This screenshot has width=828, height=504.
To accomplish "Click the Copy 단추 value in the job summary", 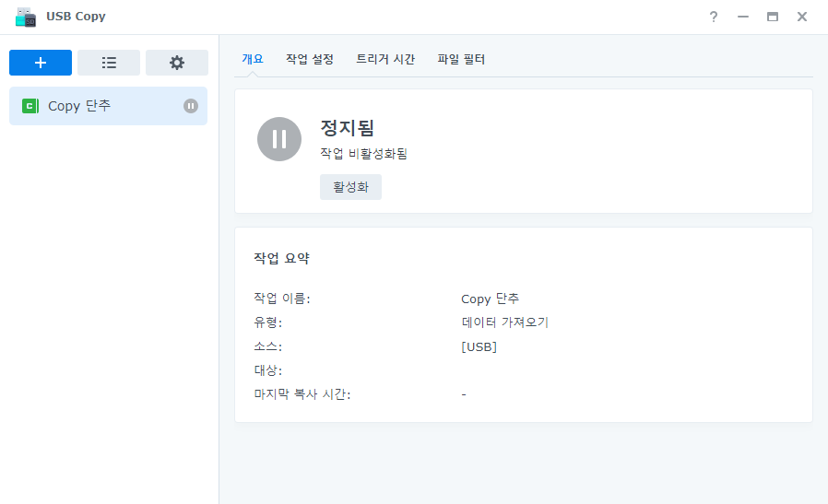I will click(x=490, y=299).
